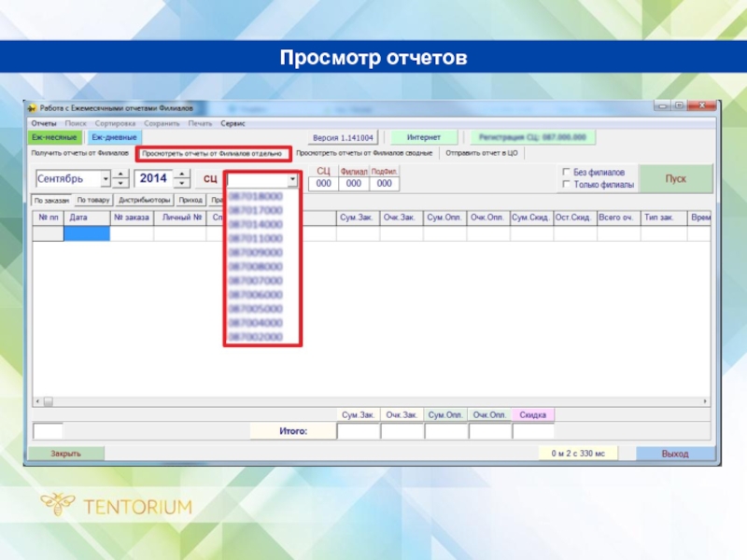Expand the Сентябрь month dropdown
The width and height of the screenshot is (747, 560).
(106, 179)
